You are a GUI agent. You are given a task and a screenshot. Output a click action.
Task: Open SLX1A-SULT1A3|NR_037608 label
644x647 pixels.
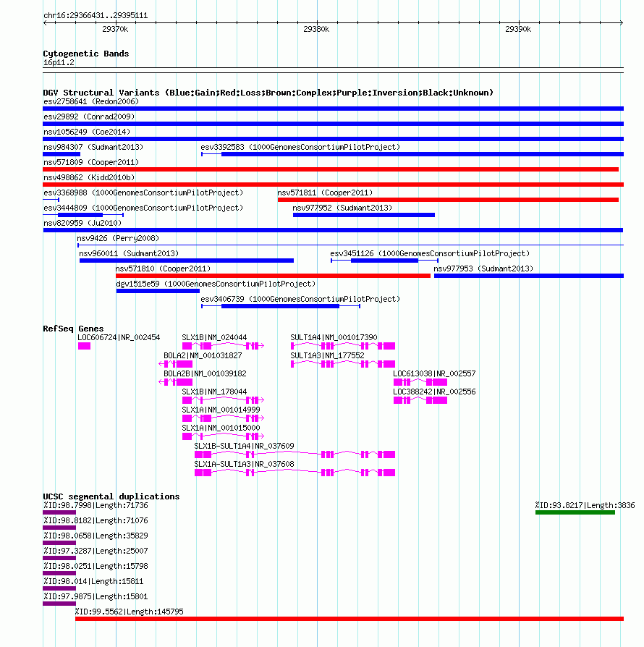click(x=245, y=464)
